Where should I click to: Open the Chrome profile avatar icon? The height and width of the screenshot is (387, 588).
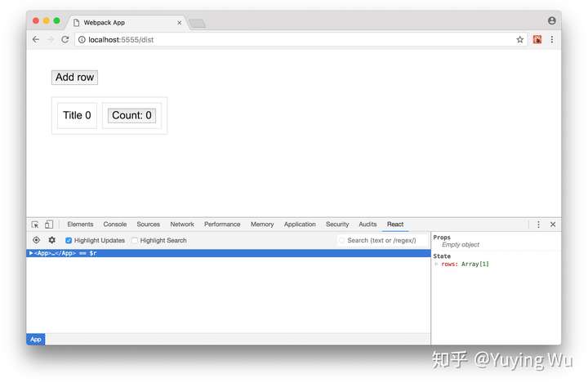tap(551, 20)
